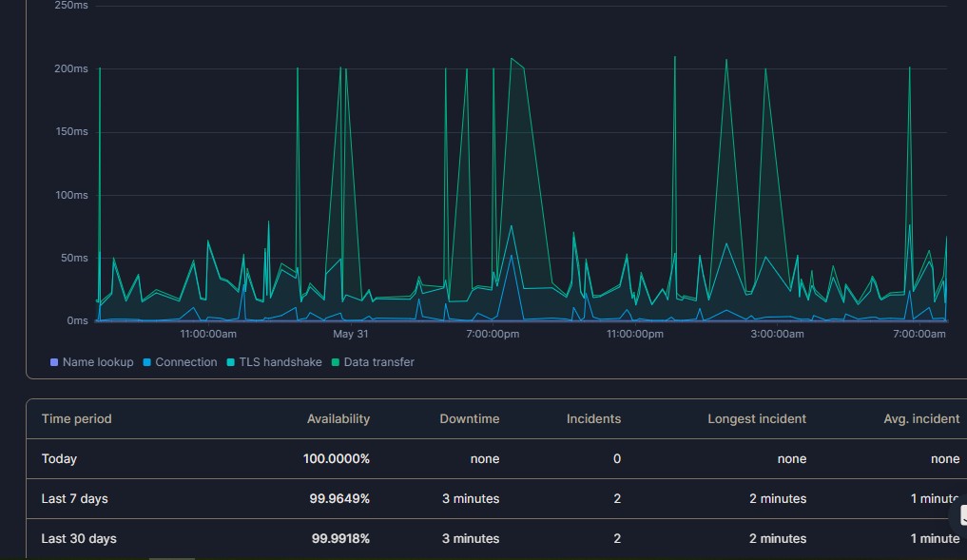Click the 99.9649% availability value

[x=339, y=498]
